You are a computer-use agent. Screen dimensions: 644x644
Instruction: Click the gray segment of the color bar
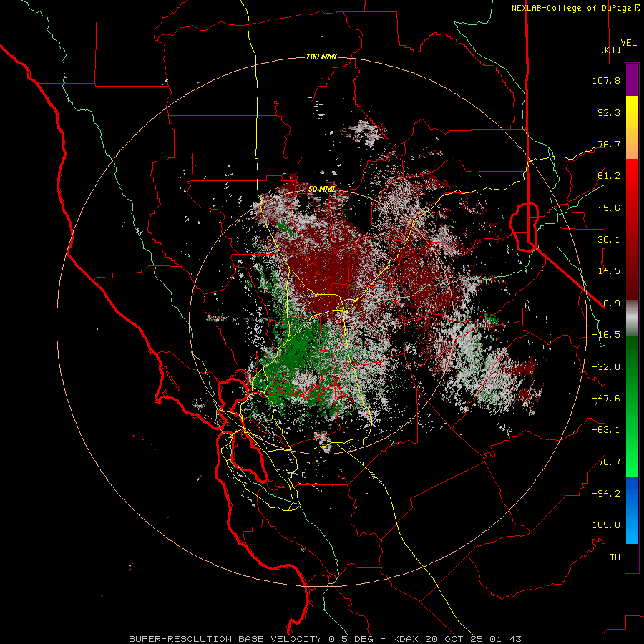632,318
